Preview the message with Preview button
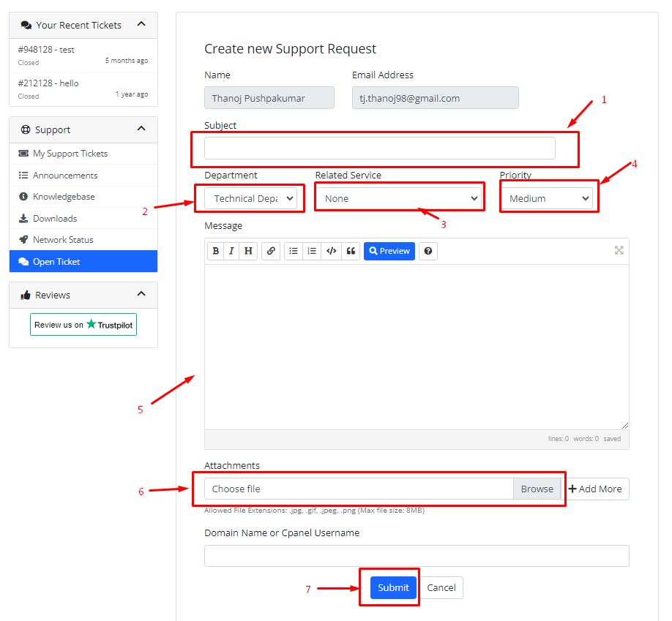 389,251
